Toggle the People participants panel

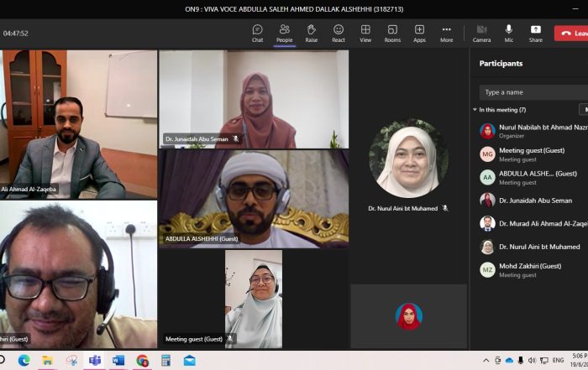coord(284,33)
